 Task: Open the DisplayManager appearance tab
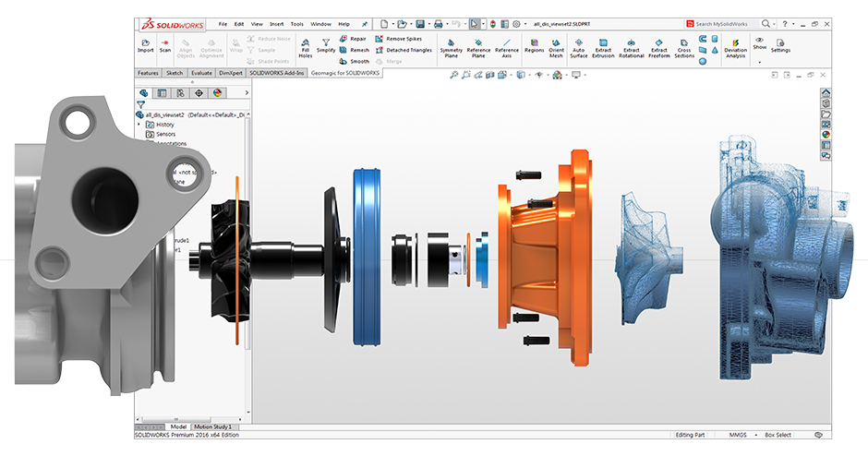(217, 92)
